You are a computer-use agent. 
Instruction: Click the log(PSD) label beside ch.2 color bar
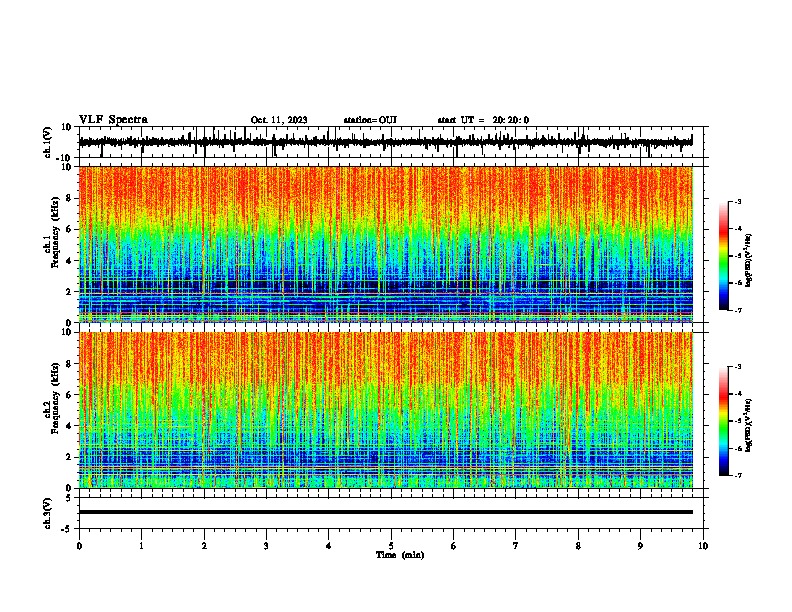(x=749, y=426)
